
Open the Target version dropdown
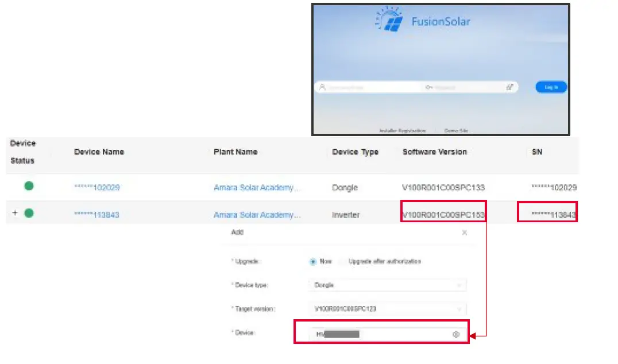(388, 308)
